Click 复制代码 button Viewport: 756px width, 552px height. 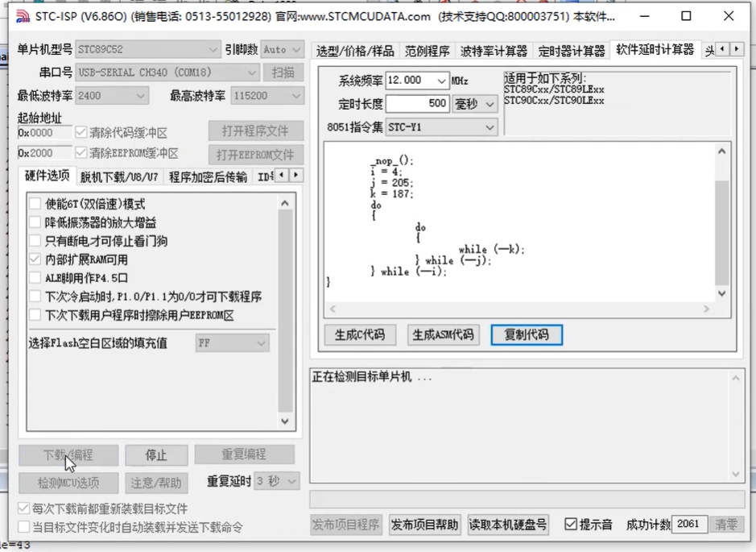527,334
